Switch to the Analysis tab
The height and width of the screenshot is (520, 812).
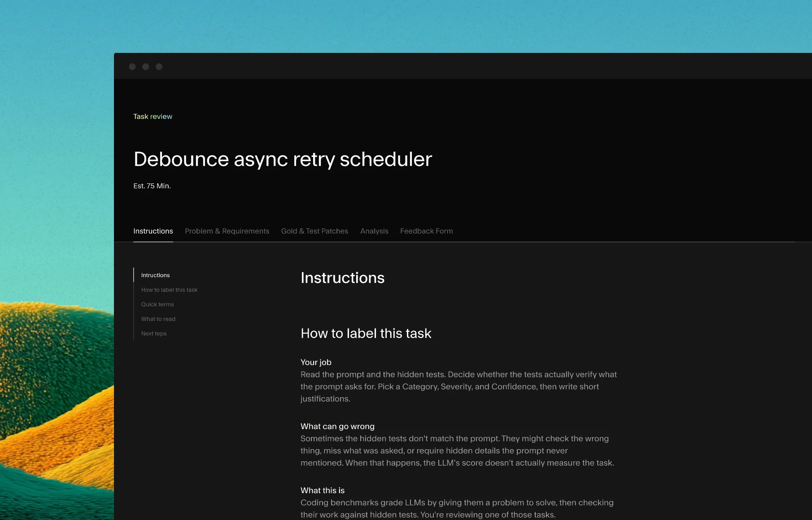[374, 231]
